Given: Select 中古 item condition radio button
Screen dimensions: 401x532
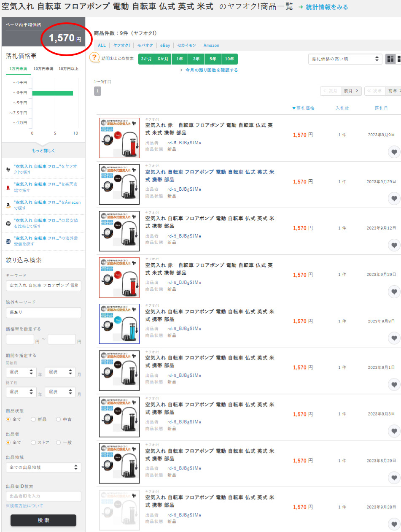Looking at the screenshot, I should (58, 419).
